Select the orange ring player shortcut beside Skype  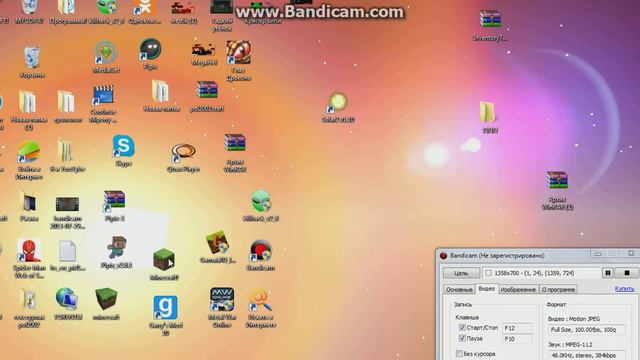183,153
